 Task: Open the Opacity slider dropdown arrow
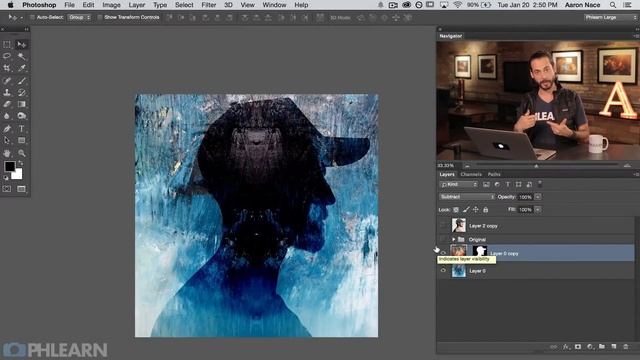538,197
